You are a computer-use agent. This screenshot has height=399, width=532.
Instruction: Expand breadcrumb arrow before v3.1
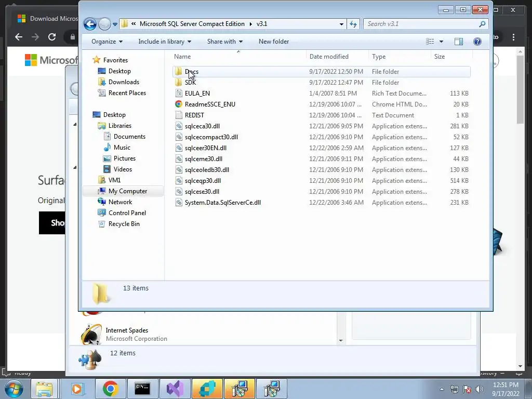click(251, 24)
